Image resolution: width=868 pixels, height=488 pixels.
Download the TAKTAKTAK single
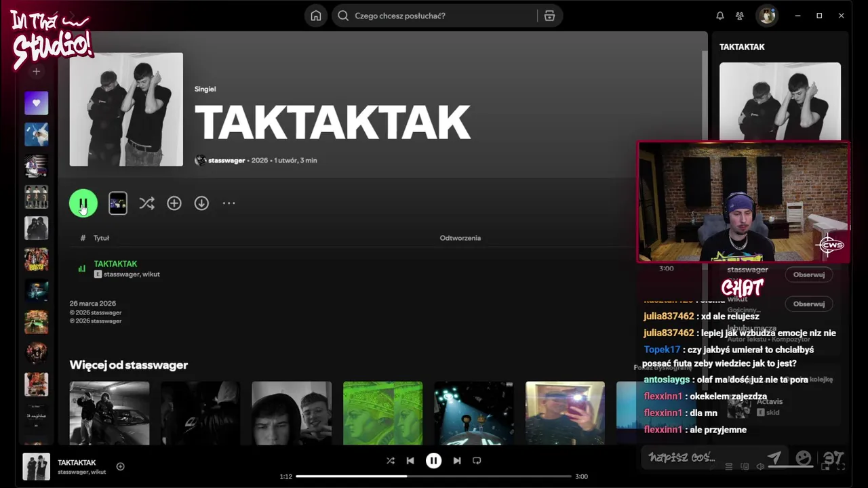point(201,203)
